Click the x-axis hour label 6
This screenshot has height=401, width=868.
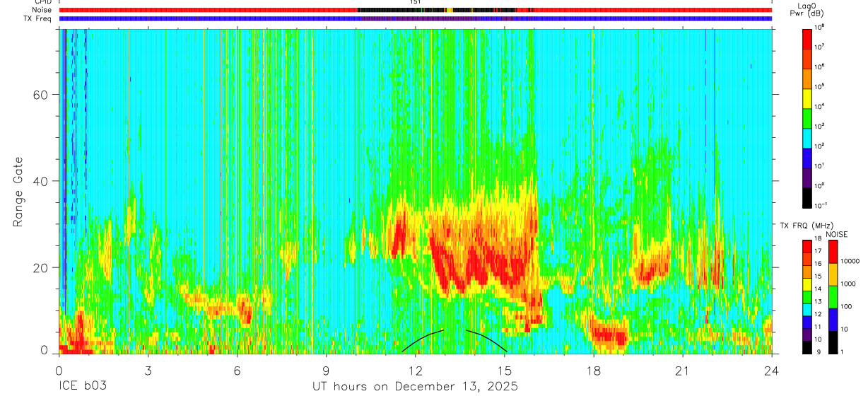click(237, 370)
